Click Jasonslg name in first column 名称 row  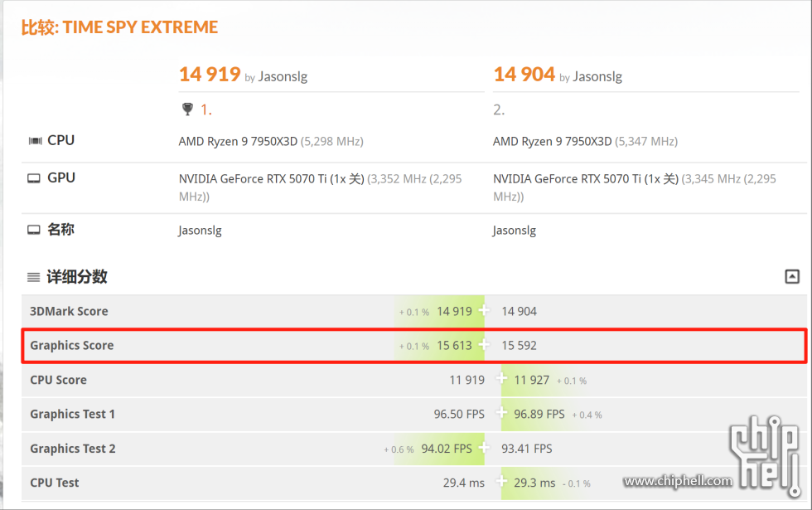coord(200,231)
